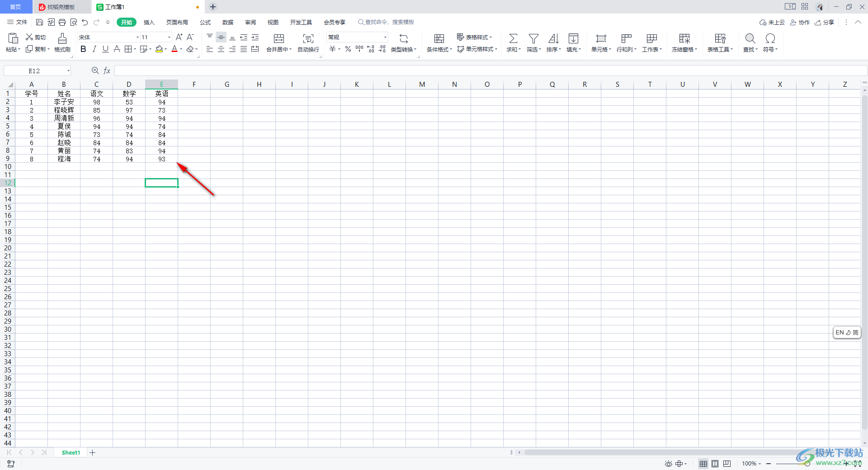Toggle Bold formatting
Screen dimensions: 868x470
(x=83, y=49)
